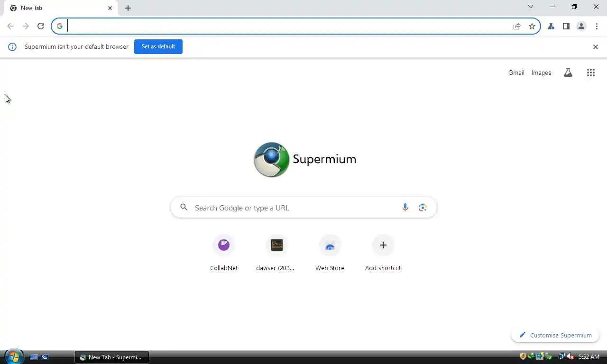Select the New Tab tab

(60, 8)
